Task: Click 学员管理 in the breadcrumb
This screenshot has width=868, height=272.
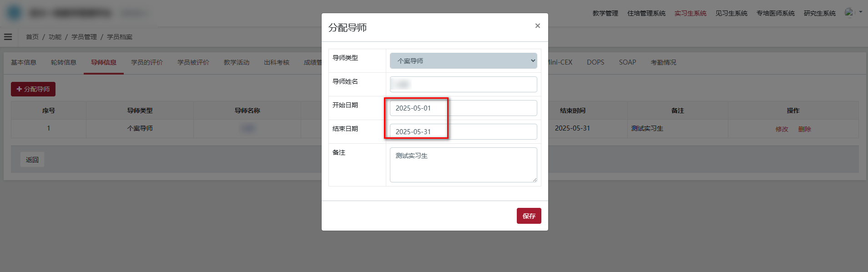Action: coord(84,37)
